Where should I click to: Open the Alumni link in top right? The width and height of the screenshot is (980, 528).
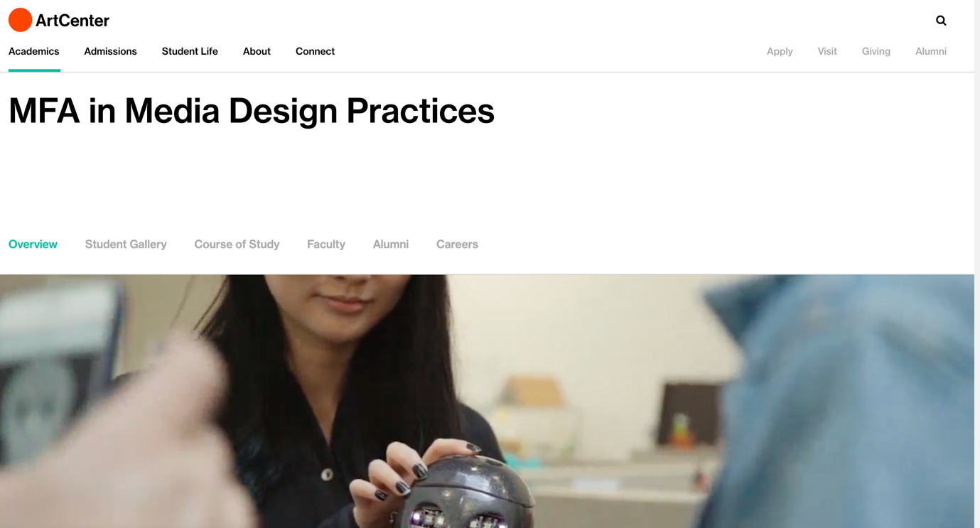[931, 51]
